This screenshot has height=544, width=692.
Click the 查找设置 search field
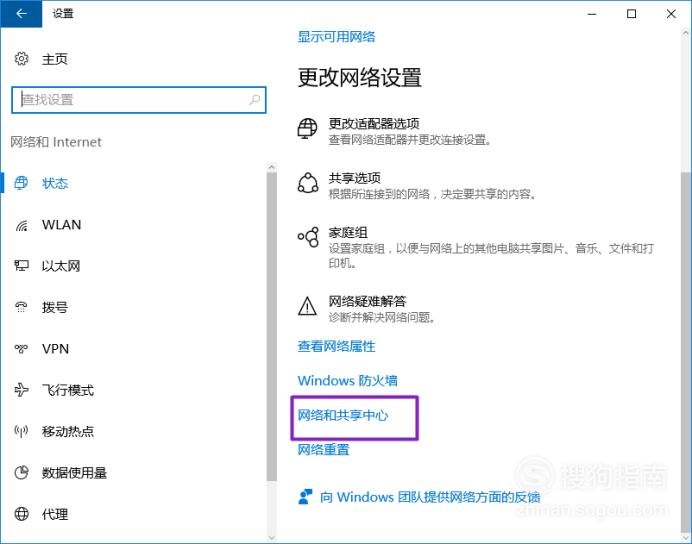(x=139, y=100)
